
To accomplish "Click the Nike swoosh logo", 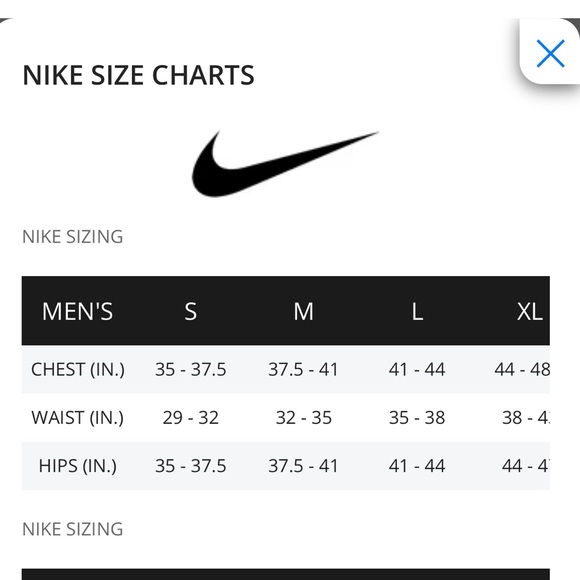I will click(285, 164).
